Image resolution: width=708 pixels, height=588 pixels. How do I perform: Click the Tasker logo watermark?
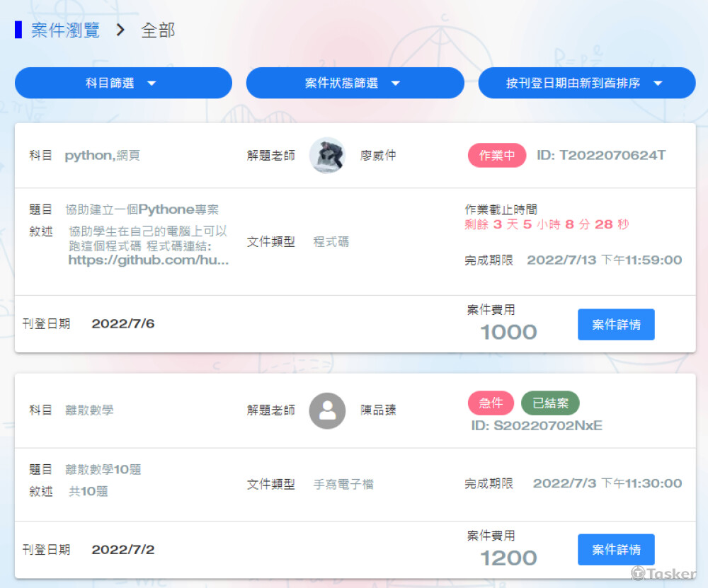pos(663,573)
